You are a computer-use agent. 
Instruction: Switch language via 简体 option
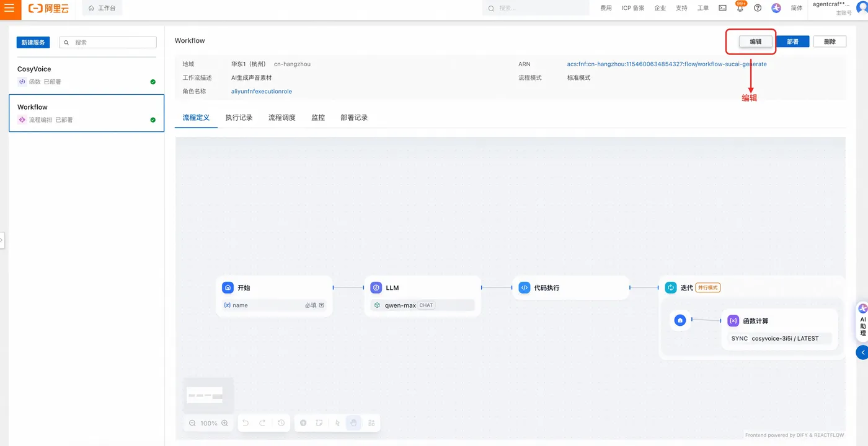click(797, 8)
